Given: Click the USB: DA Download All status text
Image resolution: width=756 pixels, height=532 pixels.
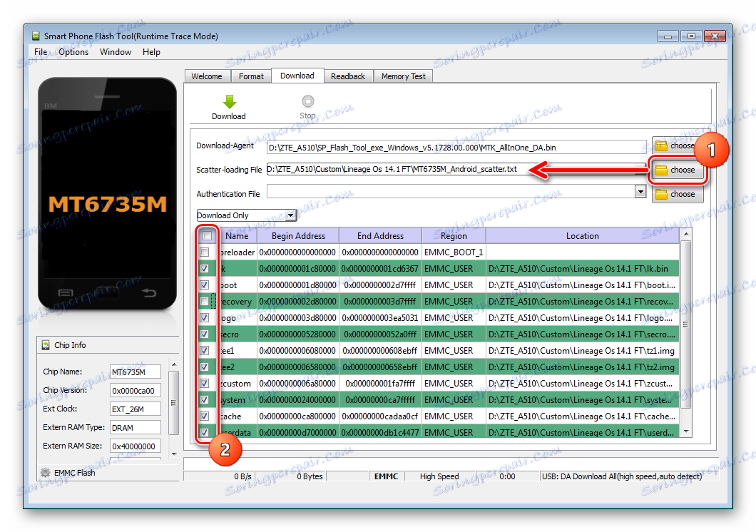Looking at the screenshot, I should pos(622,476).
